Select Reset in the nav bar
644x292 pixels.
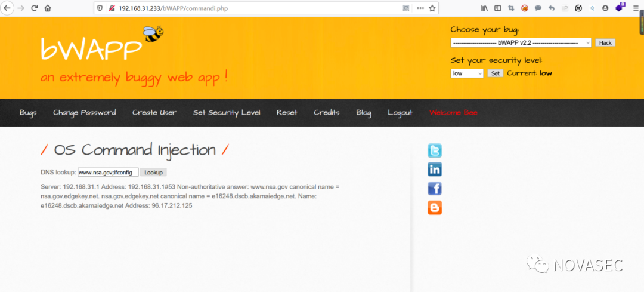coord(287,113)
